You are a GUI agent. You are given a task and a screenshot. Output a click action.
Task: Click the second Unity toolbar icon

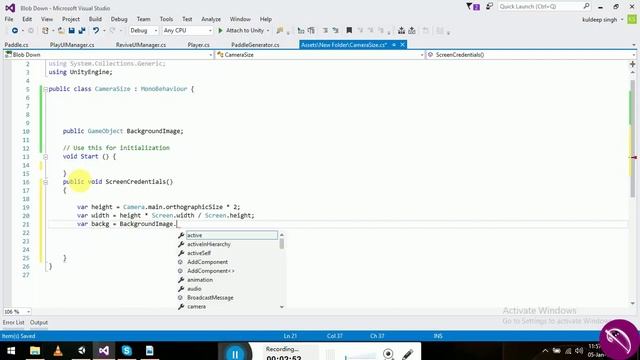(x=412, y=31)
